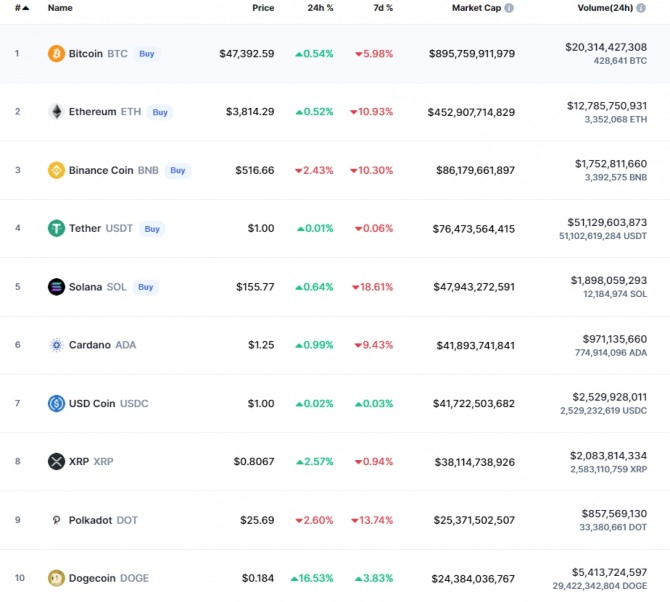This screenshot has width=670, height=602.
Task: Sort by the Name column header
Action: click(x=60, y=8)
